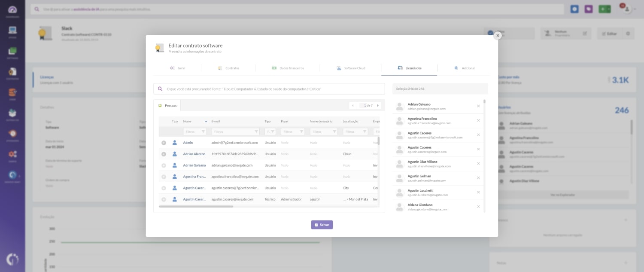Image resolution: width=644 pixels, height=272 pixels.
Task: Click plus icon in agostina.francolina@invgate.com table row
Action: 164,177
